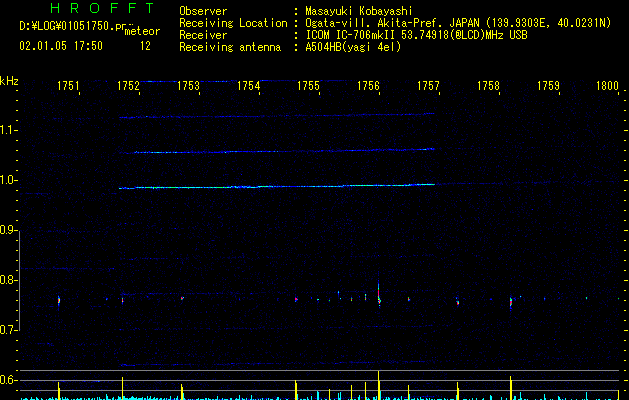
Task: Click the 1754 time axis marker
Action: pos(248,86)
